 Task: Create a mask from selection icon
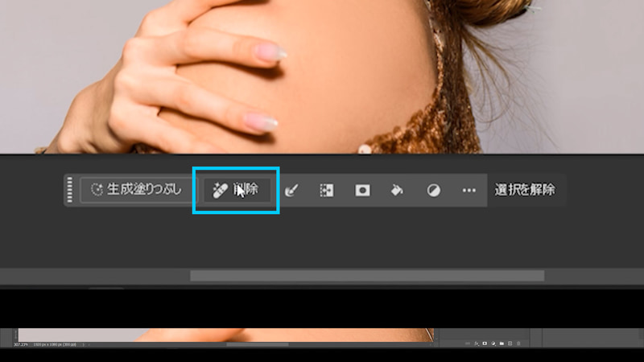pos(362,190)
